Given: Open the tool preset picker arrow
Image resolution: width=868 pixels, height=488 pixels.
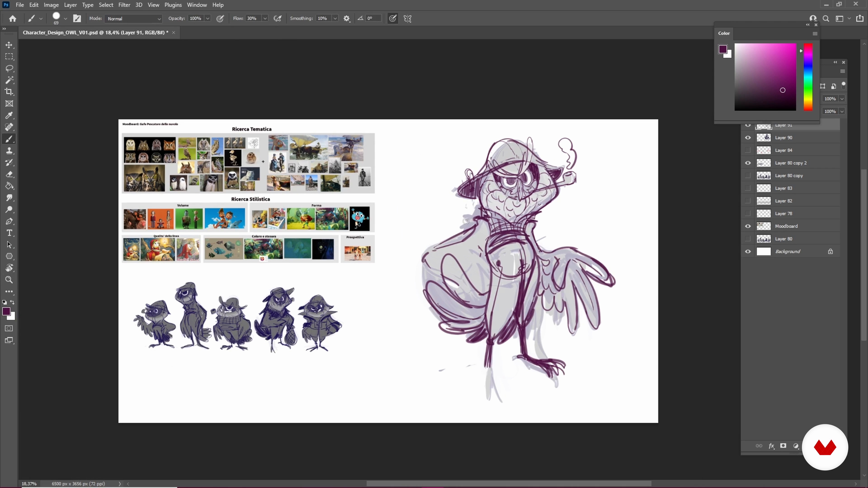Looking at the screenshot, I should click(41, 19).
